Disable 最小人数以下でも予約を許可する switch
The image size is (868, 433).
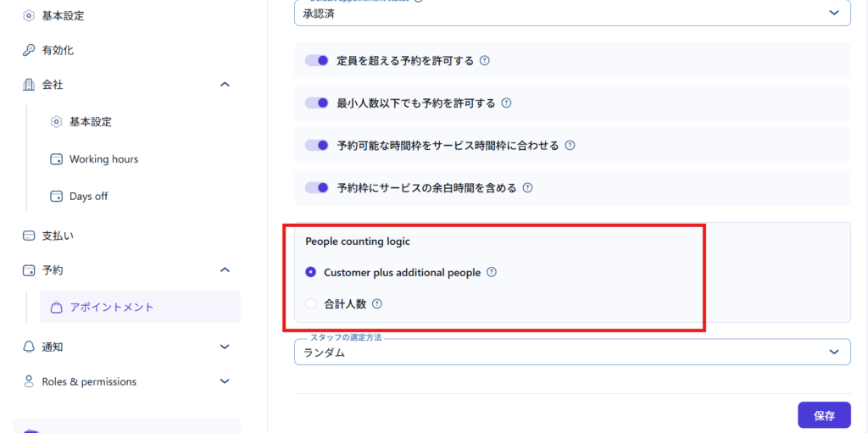pos(317,103)
